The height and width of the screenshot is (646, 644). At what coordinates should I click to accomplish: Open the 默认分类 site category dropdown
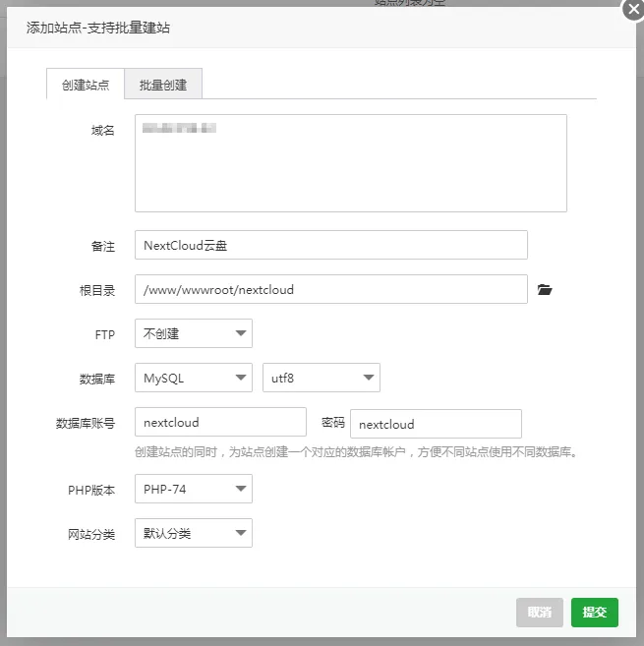coord(193,533)
